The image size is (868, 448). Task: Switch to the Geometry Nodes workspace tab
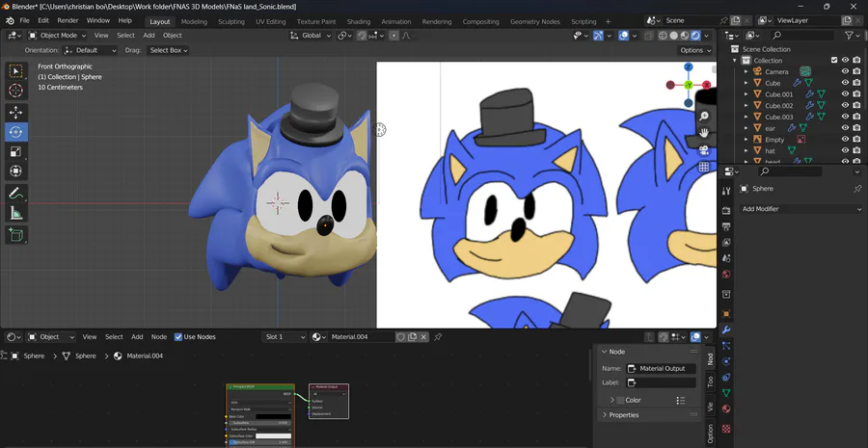click(x=534, y=21)
